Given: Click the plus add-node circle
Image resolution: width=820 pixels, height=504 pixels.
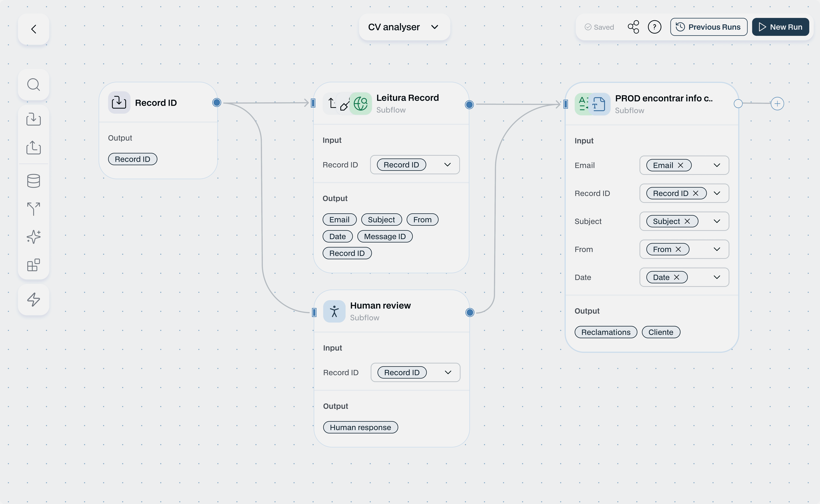Looking at the screenshot, I should pyautogui.click(x=777, y=104).
